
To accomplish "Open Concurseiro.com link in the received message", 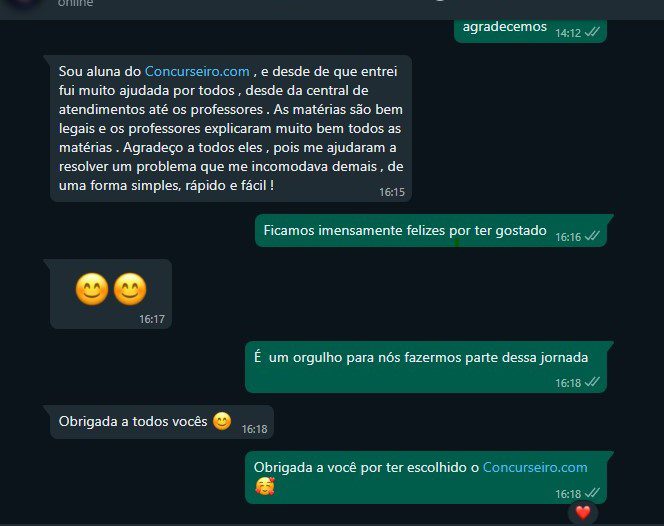I will [197, 72].
